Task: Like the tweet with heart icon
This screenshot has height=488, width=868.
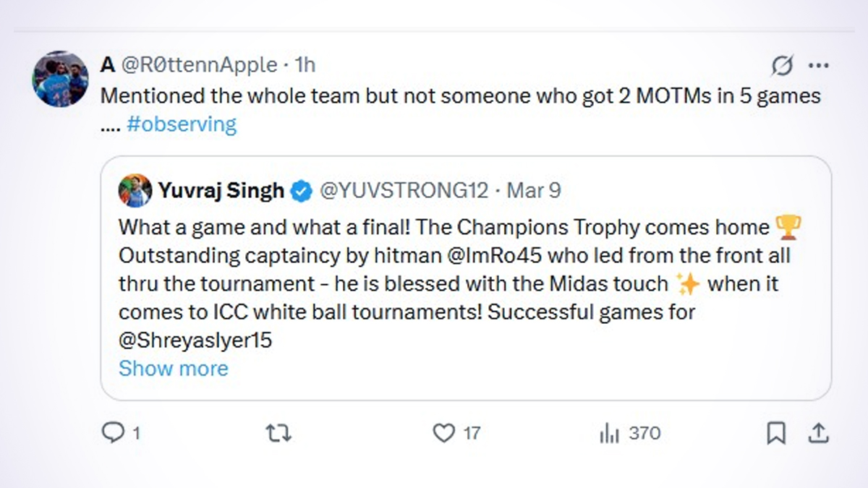Action: point(443,433)
